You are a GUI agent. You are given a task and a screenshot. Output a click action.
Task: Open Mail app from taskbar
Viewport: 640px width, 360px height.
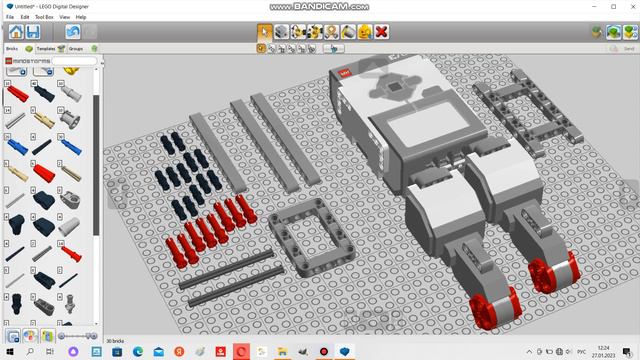158,351
